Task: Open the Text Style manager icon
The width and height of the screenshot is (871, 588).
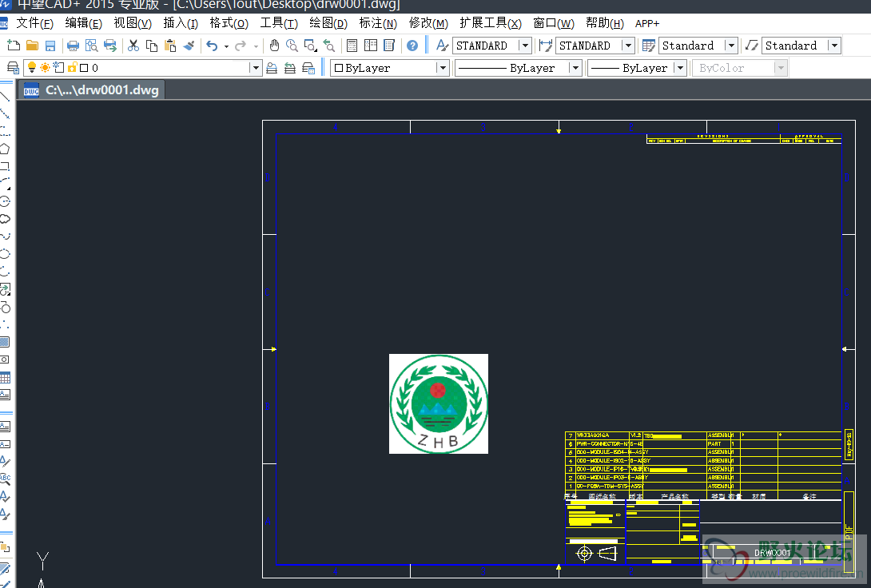Action: tap(442, 46)
